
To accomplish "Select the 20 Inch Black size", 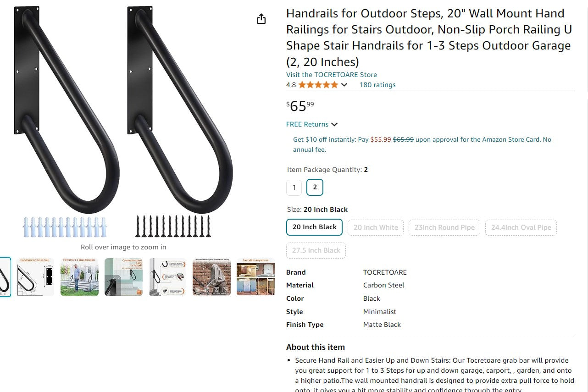I will tap(315, 227).
